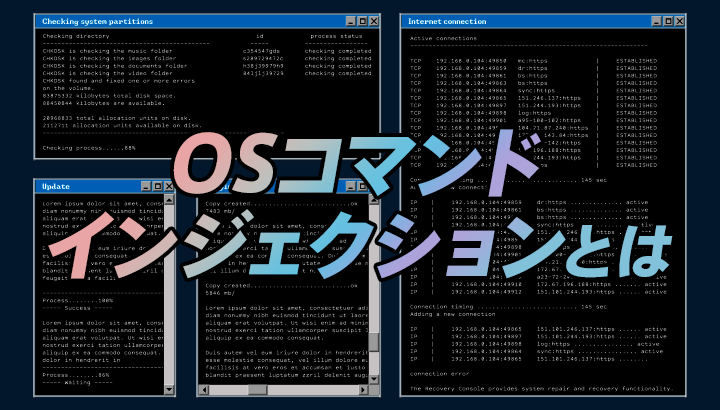Viewport: 720px width, 410px height.
Task: Click the "Update" title bar text
Action: pyautogui.click(x=56, y=186)
